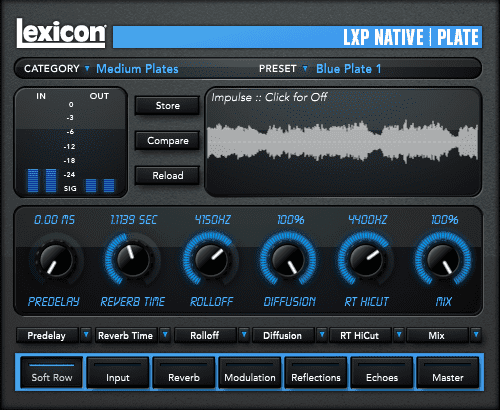The image size is (500, 410).
Task: Click the 100% mix value
Action: pos(445,220)
